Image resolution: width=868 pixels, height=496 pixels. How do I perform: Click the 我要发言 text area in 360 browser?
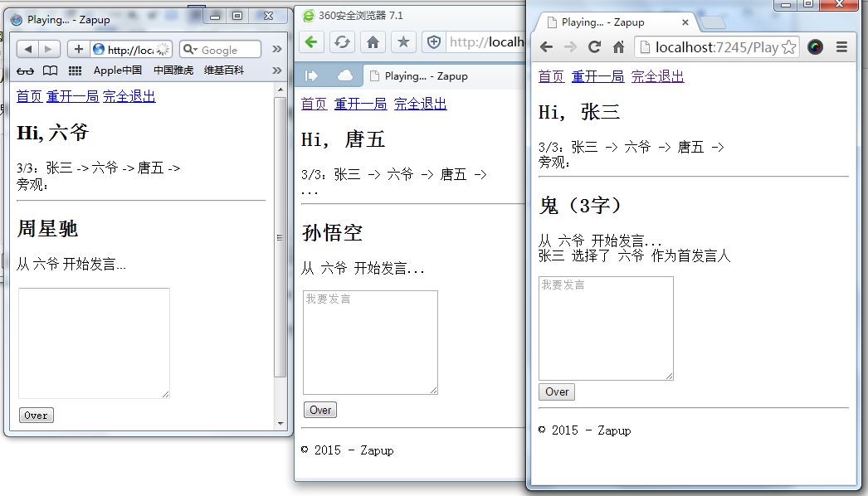pyautogui.click(x=370, y=343)
